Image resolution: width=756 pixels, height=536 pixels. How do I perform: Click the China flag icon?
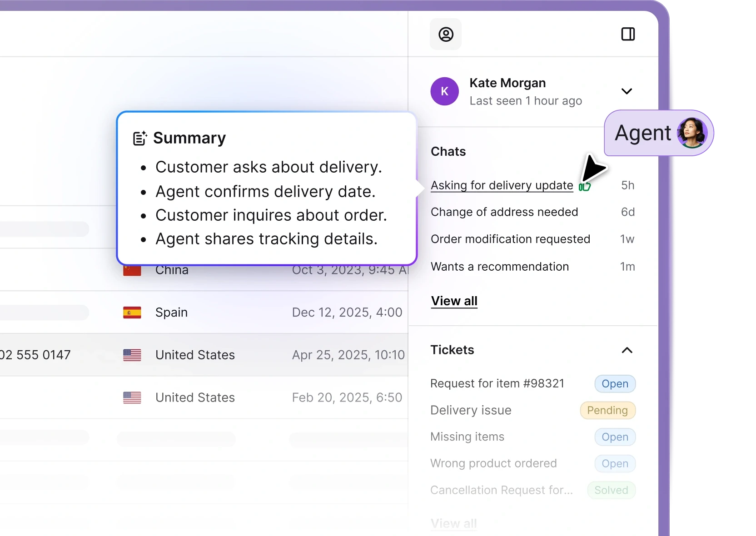coord(132,270)
